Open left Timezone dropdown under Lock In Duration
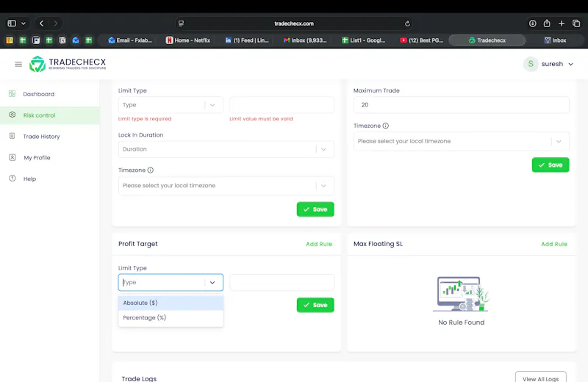The width and height of the screenshot is (588, 382). coord(226,186)
